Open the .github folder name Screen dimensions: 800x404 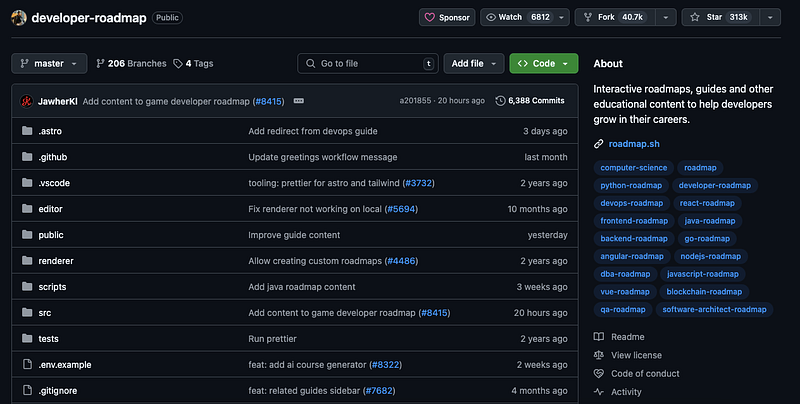tap(53, 157)
